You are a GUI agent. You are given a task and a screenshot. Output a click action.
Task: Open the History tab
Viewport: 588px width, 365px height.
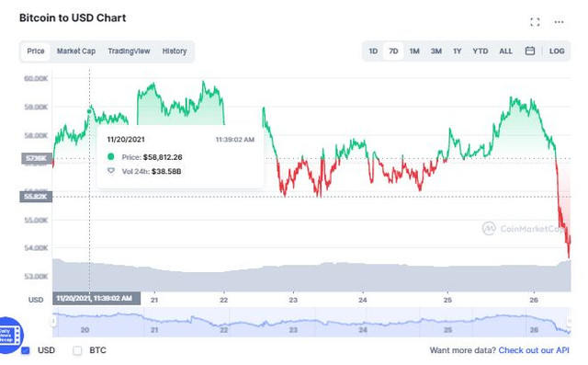click(175, 51)
